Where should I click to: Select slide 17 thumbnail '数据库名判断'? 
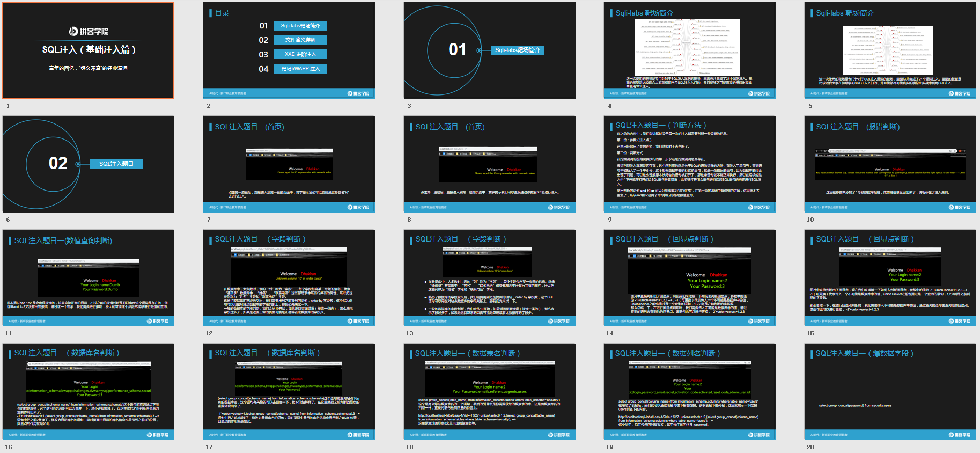tap(289, 392)
